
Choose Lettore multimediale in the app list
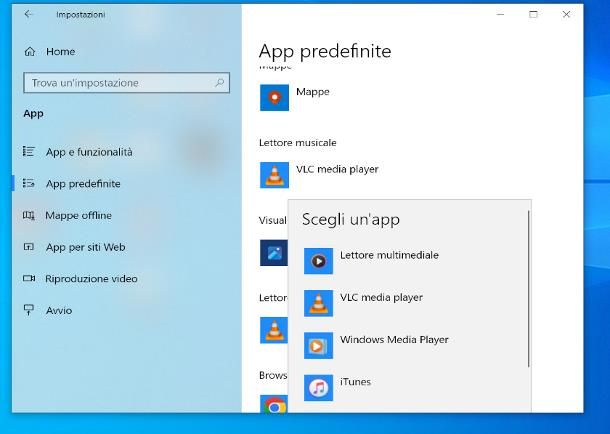point(389,255)
